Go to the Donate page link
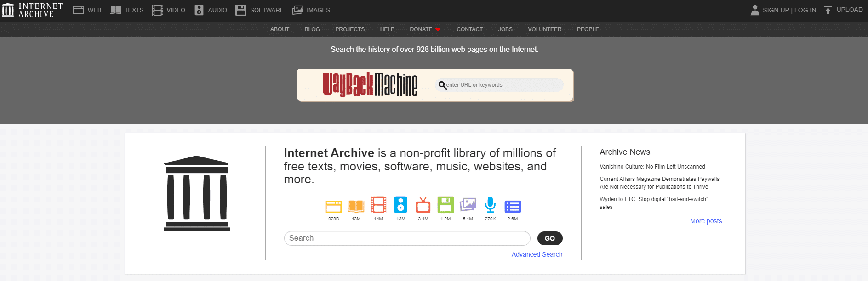Screen dimensions: 868x281 [421, 29]
